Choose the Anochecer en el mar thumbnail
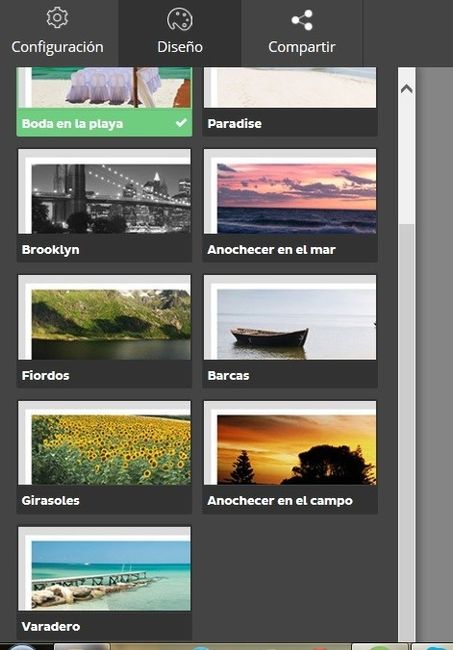This screenshot has height=650, width=453. [290, 191]
